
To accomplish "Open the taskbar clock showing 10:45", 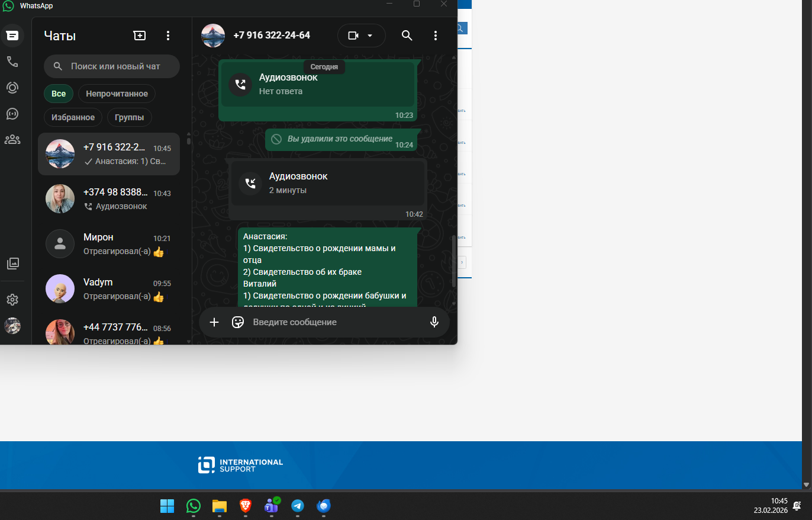I will (771, 505).
